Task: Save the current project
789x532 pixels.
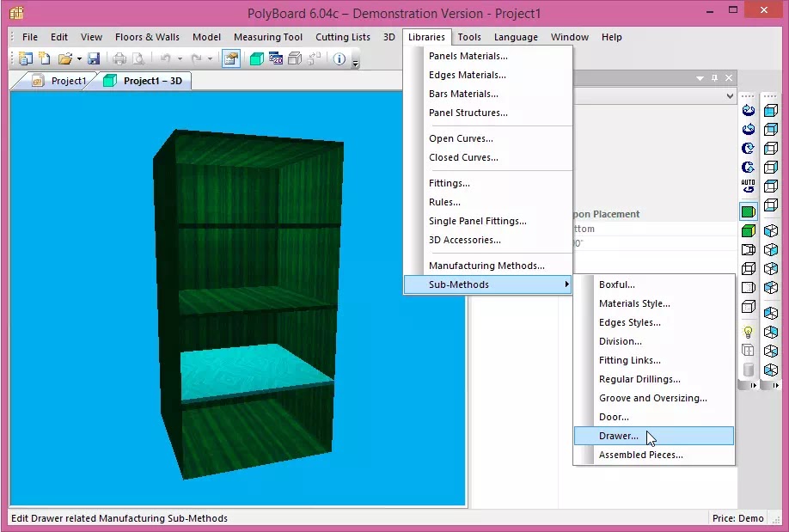Action: pos(95,58)
